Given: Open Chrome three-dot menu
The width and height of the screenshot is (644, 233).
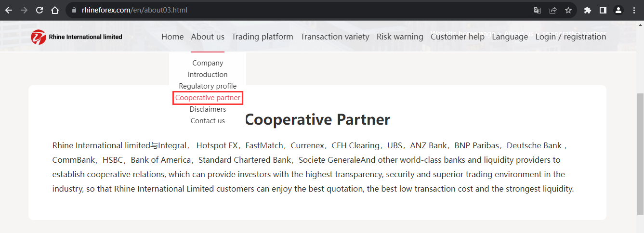Looking at the screenshot, I should tap(634, 10).
